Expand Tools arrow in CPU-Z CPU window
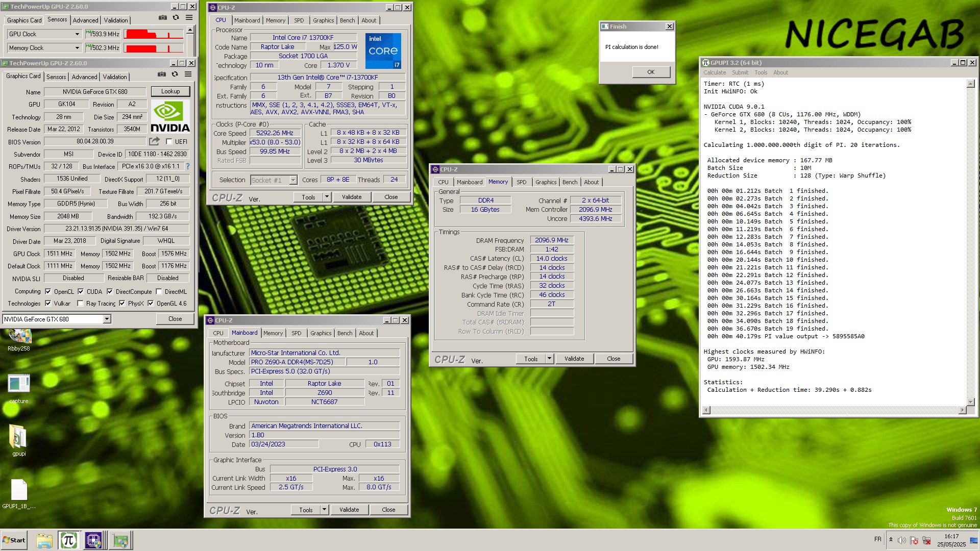 pyautogui.click(x=327, y=197)
